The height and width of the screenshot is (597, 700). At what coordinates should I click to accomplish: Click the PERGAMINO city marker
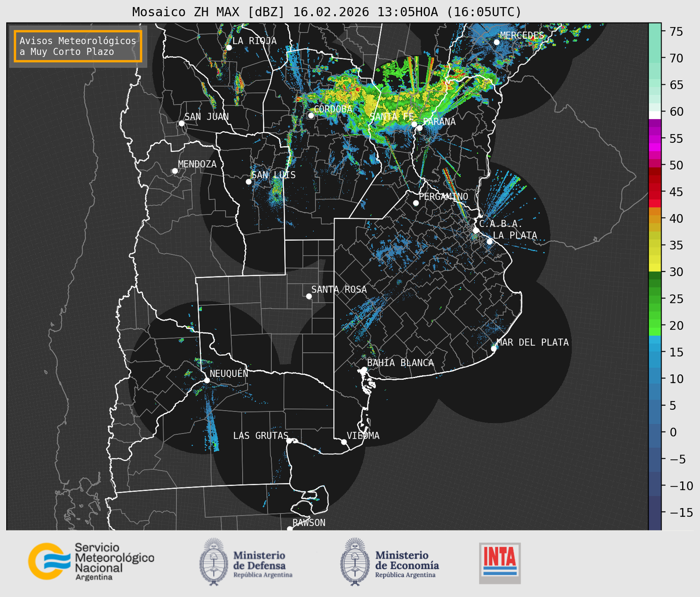[x=416, y=203]
